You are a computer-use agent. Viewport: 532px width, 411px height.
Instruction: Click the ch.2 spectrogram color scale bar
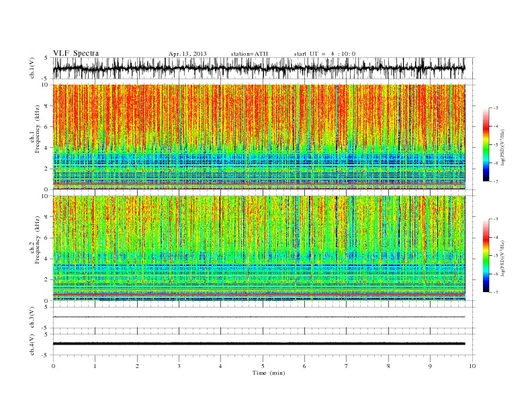pos(486,256)
